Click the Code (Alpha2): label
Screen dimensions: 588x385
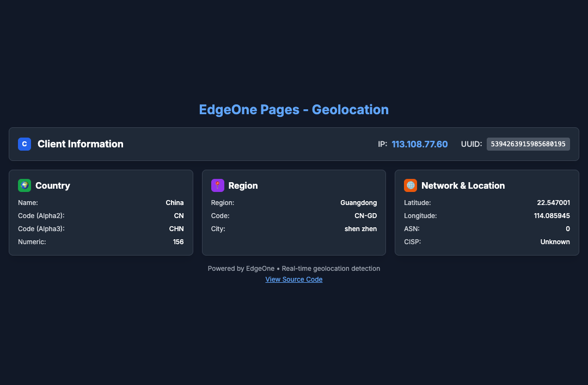[x=41, y=216]
